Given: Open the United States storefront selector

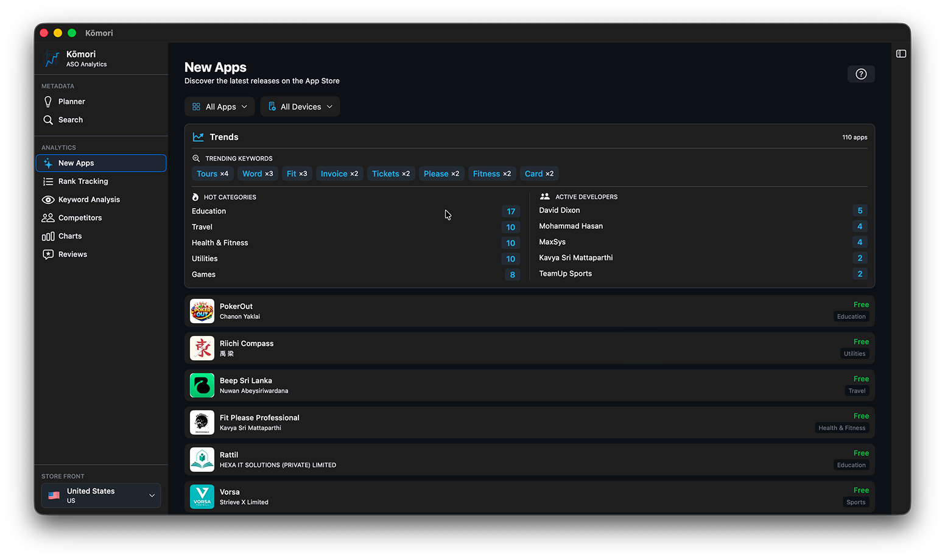Looking at the screenshot, I should point(101,495).
